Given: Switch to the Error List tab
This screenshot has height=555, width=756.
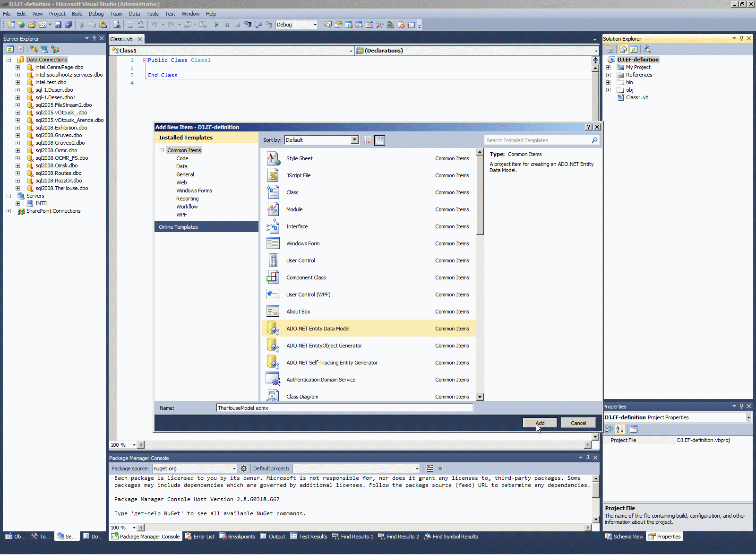Looking at the screenshot, I should point(200,537).
